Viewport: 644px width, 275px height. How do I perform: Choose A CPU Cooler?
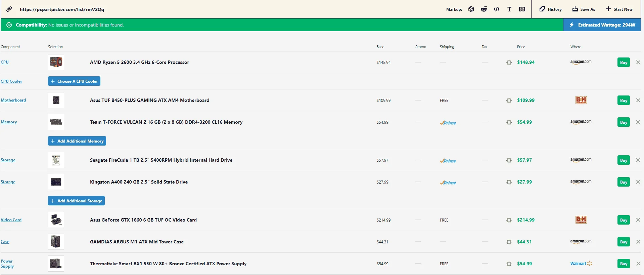tap(74, 81)
